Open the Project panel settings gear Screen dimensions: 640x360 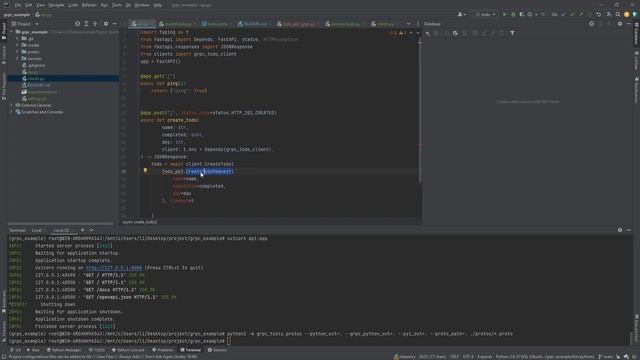(106, 24)
